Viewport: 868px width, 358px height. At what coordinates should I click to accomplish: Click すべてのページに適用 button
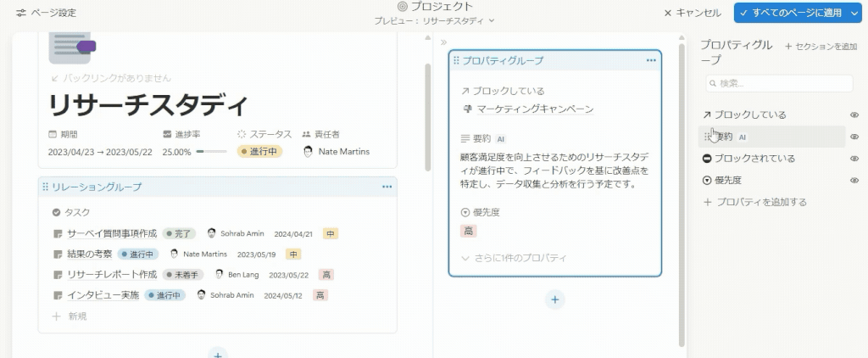tap(791, 13)
